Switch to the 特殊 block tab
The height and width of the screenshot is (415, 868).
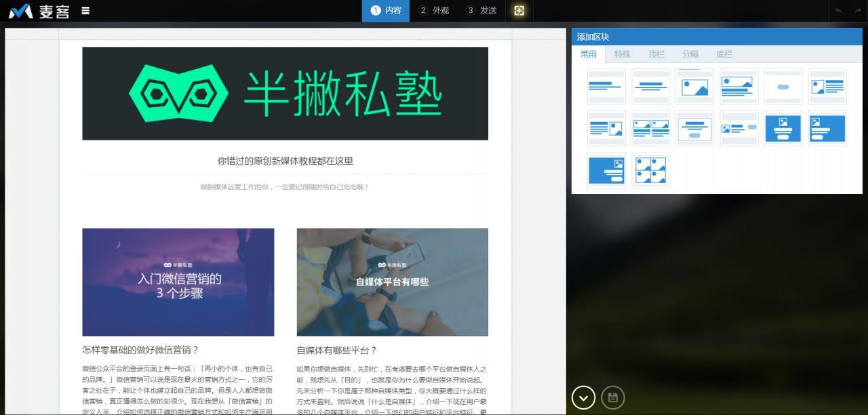pos(622,54)
